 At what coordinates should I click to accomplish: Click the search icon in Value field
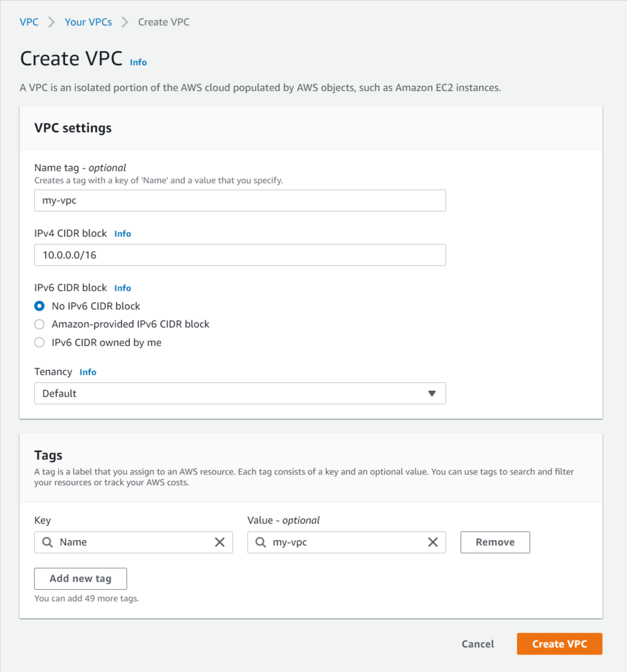tap(261, 542)
